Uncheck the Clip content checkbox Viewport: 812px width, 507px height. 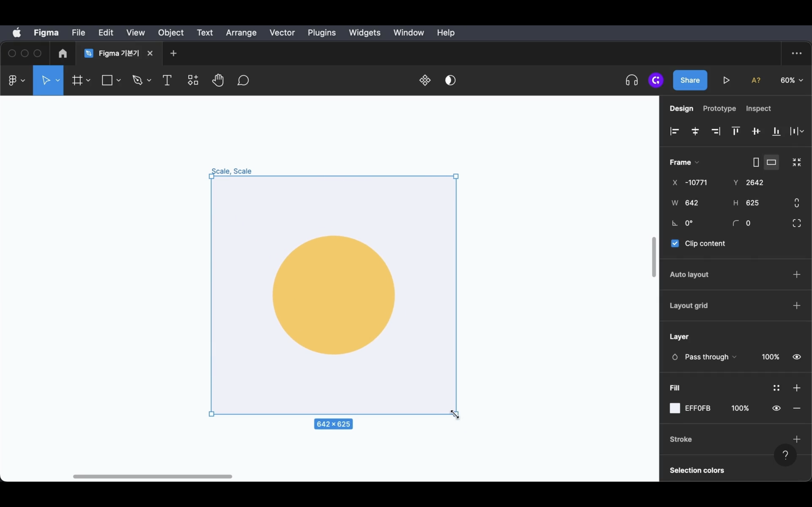tap(675, 243)
